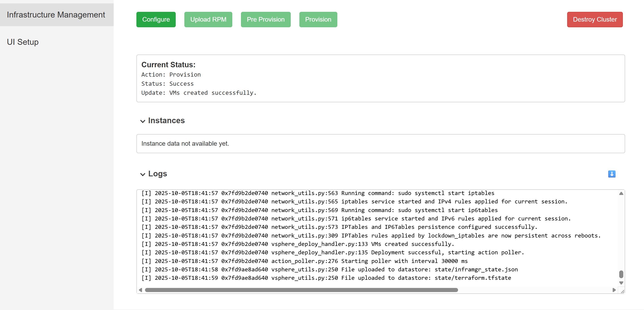Switch to the UI Setup tab
The height and width of the screenshot is (310, 644).
tap(23, 42)
